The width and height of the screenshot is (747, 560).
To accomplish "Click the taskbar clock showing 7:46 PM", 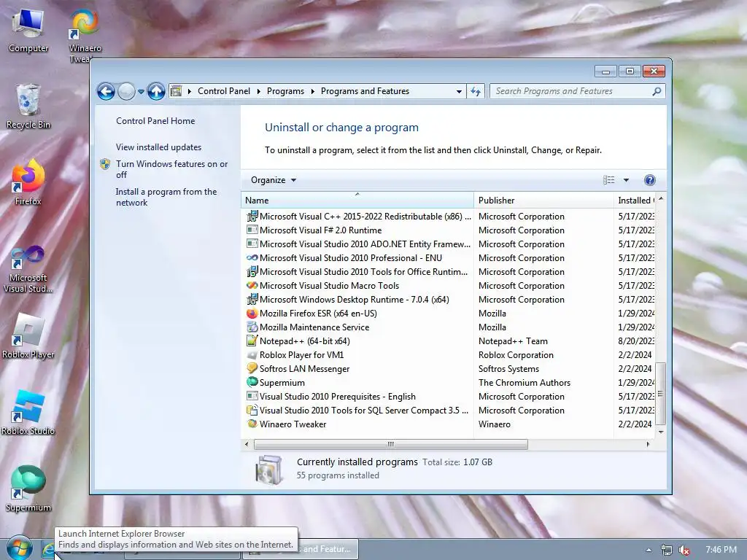I will coord(721,550).
